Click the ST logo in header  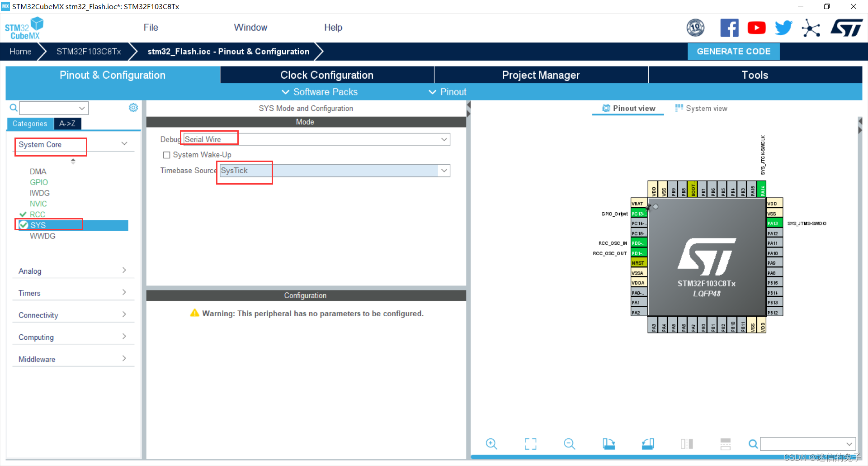coord(846,28)
